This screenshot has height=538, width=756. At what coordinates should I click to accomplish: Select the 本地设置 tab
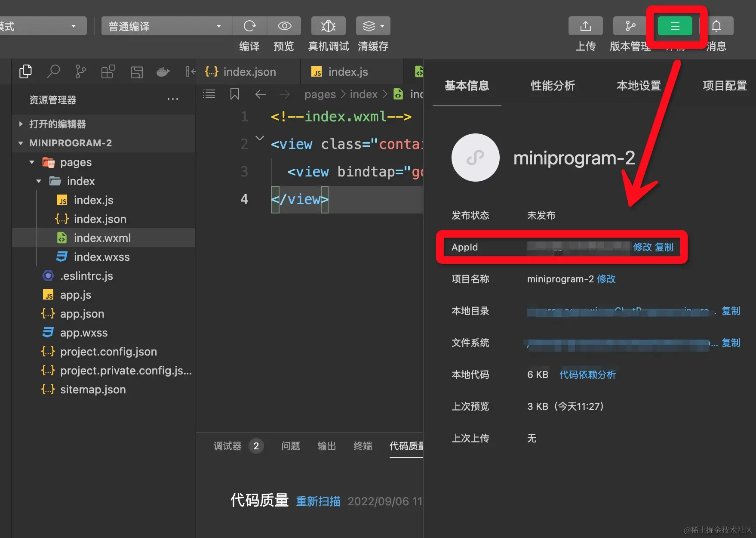pos(639,86)
